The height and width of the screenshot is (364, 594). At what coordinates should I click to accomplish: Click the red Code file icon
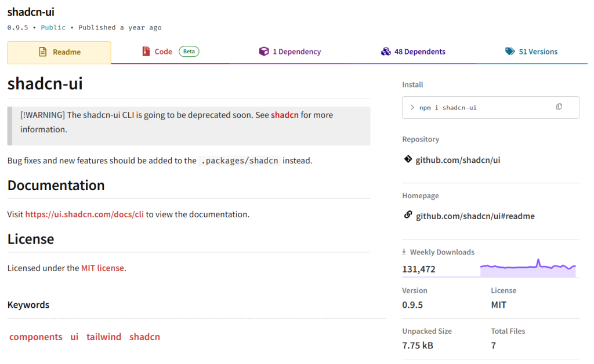coord(146,51)
